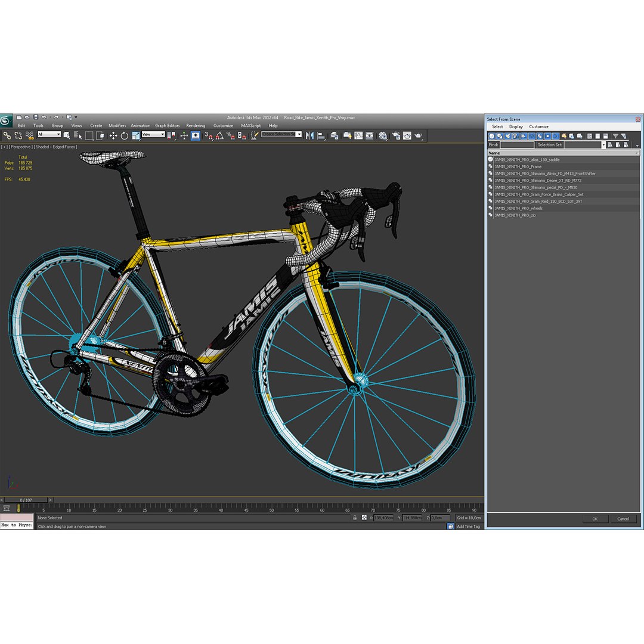Click Add Time Tag in status bar
Viewport: 644px width, 644px height.
(x=468, y=526)
